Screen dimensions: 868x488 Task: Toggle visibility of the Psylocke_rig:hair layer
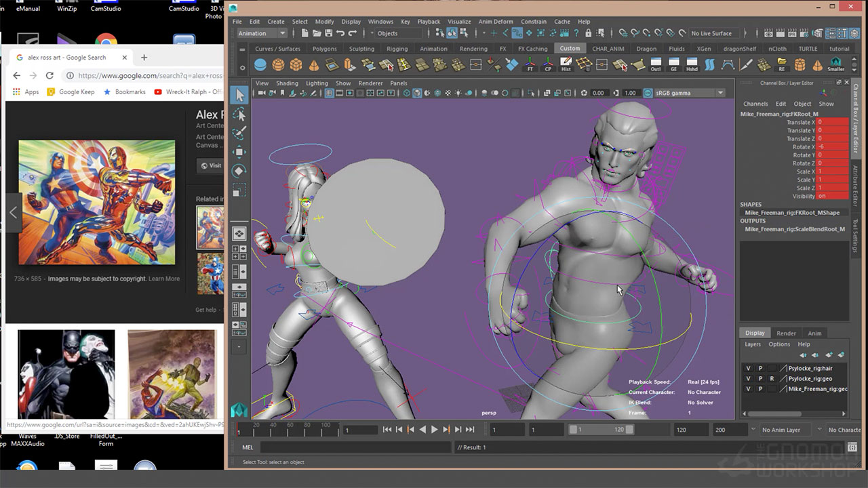748,369
